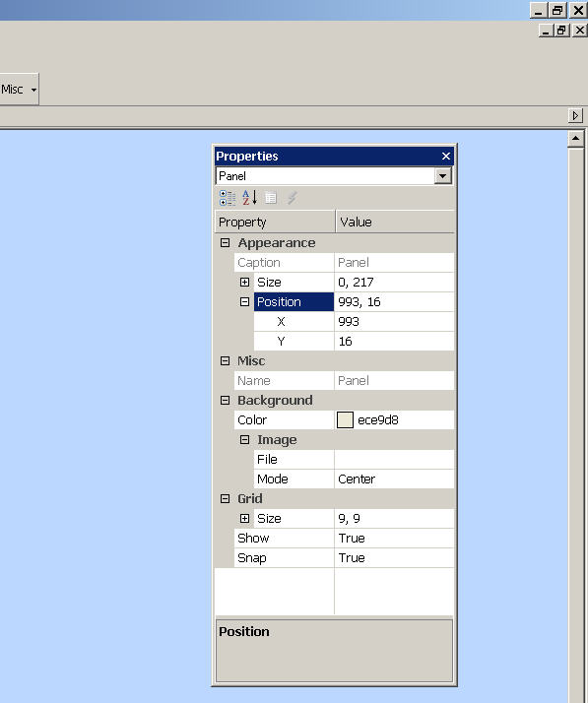Switch to the Categorized view icon
This screenshot has height=703, width=588.
[x=228, y=198]
